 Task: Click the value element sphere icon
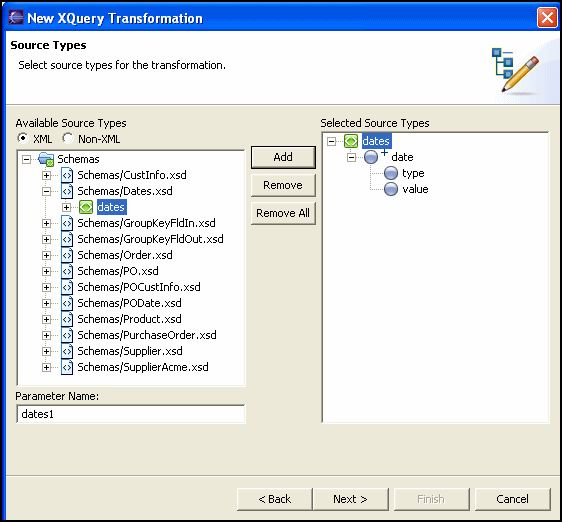(391, 189)
